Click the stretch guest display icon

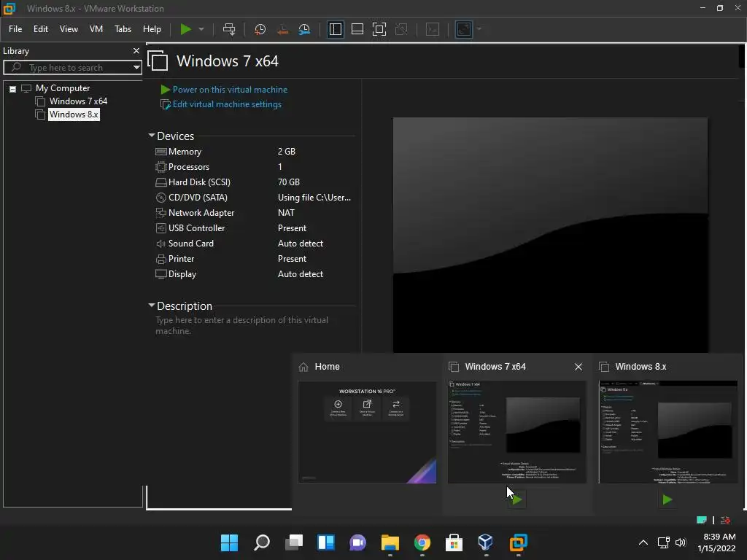[463, 29]
